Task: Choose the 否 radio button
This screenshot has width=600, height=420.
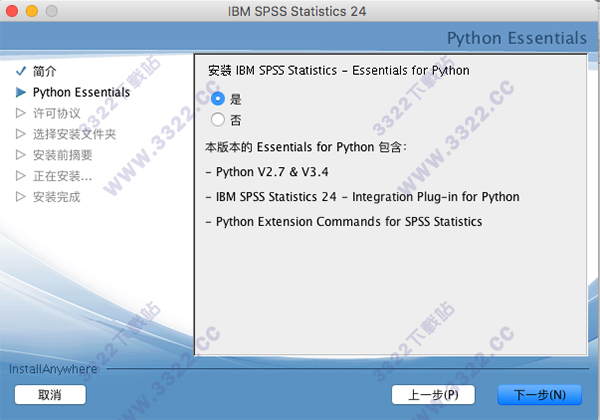Action: [x=218, y=120]
